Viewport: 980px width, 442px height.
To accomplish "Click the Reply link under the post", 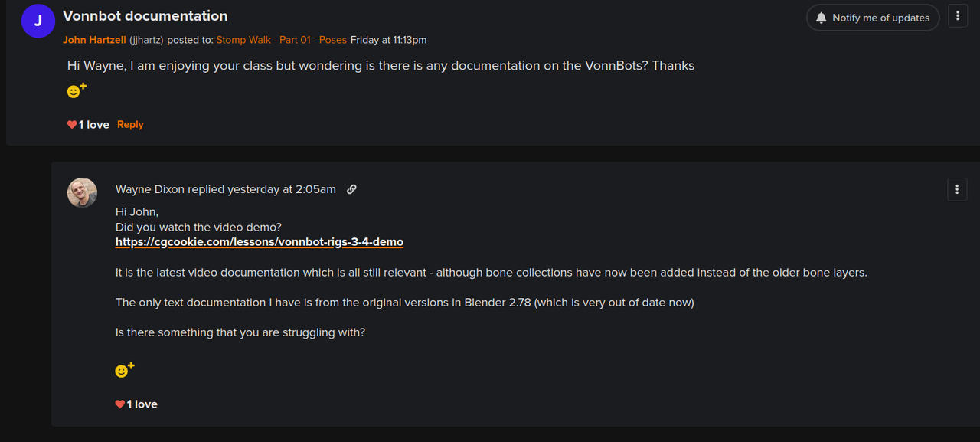I will [130, 125].
